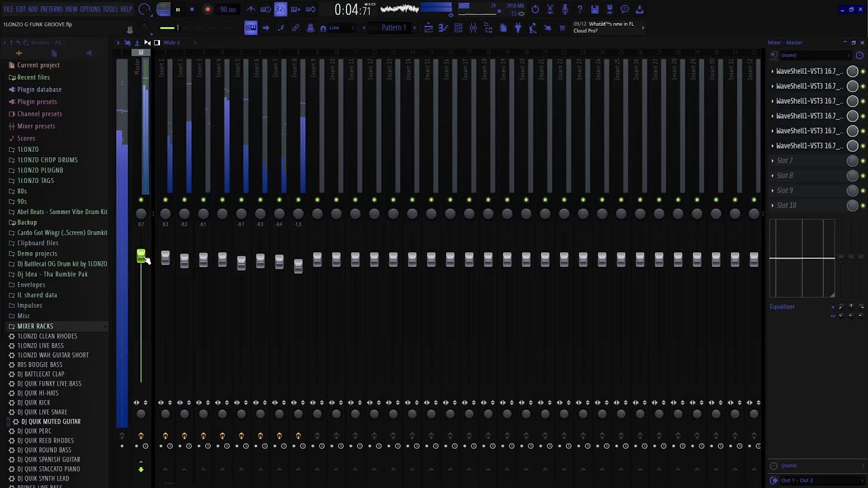868x488 pixels.
Task: Open the Playlist window from the toolbar
Action: 429,28
